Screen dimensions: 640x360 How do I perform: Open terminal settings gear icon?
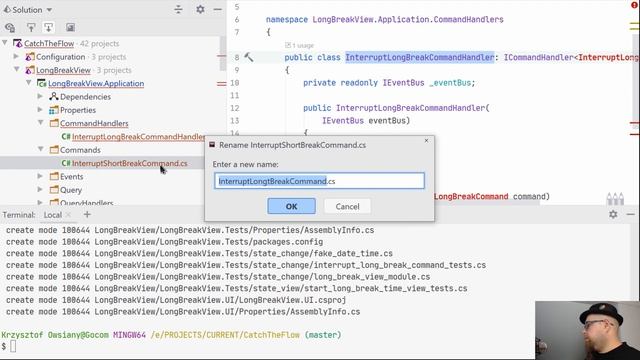pyautogui.click(x=613, y=214)
